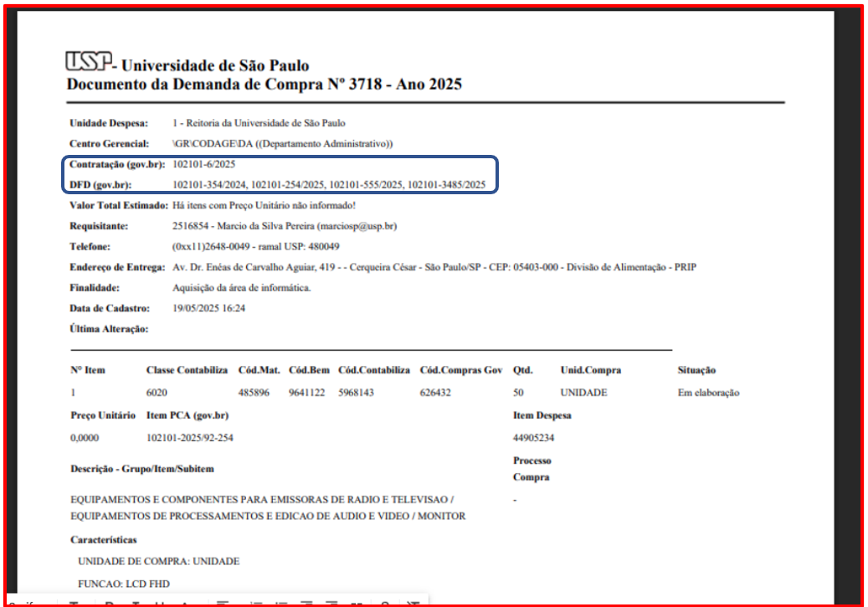Click the "DFD (gov.br):" label
868x607 pixels.
coord(100,184)
